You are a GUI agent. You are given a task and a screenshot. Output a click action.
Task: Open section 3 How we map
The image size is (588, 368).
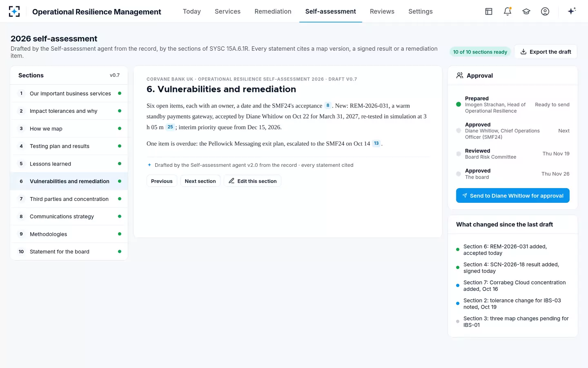(69, 129)
